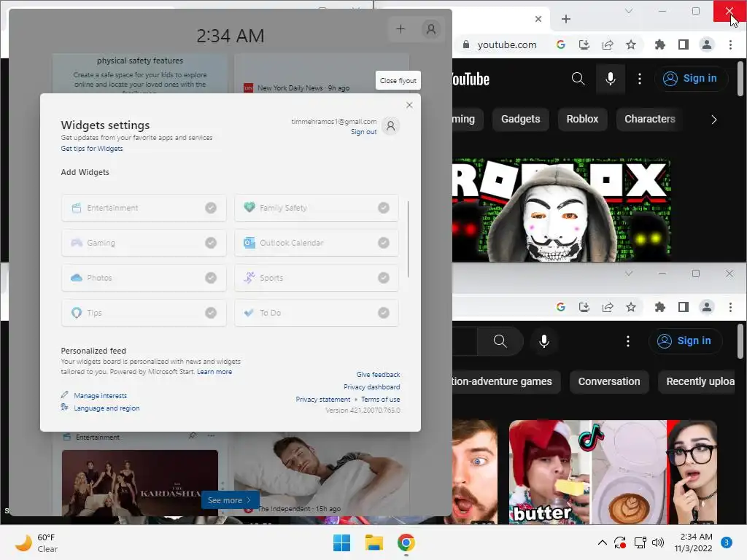Select the Roblox chip
747x560 pixels.
tap(582, 119)
